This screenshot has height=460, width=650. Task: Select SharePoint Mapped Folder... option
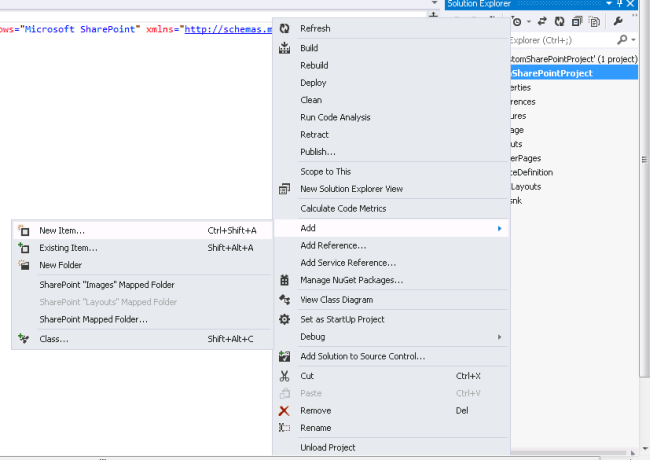click(94, 319)
